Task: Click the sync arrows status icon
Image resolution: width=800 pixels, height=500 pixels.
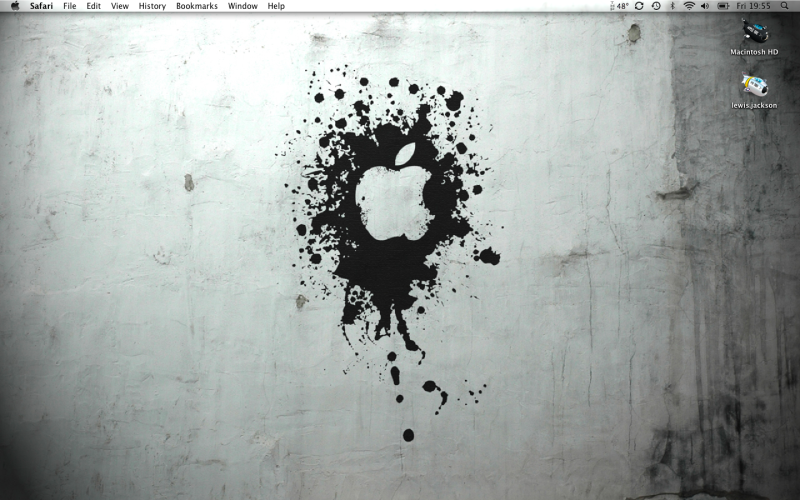Action: point(639,6)
